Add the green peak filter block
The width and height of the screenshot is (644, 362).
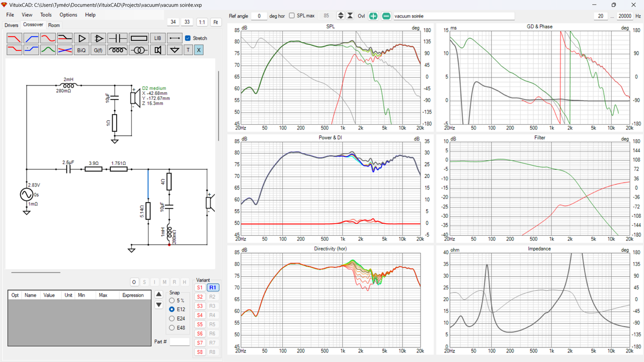click(x=48, y=50)
